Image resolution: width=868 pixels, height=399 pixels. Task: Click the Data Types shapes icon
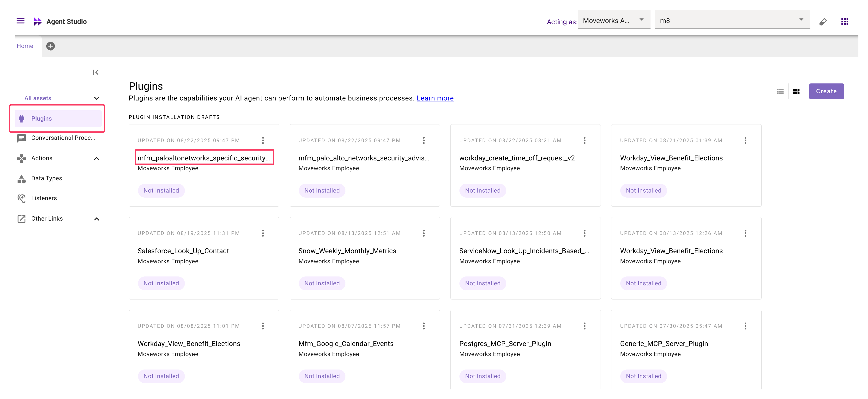(22, 179)
